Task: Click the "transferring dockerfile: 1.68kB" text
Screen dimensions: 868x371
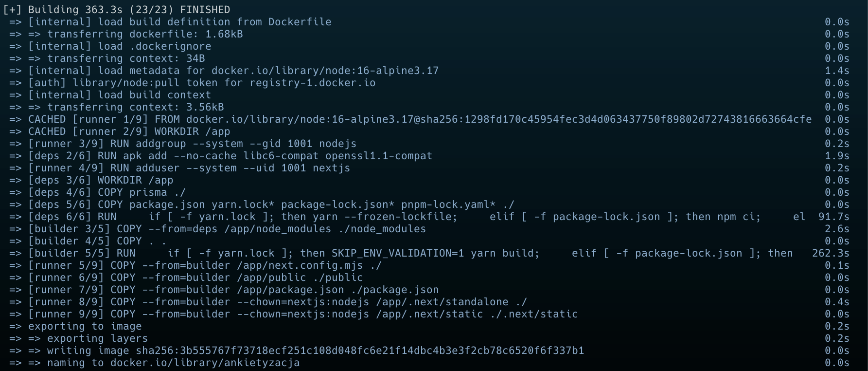Action: 145,34
